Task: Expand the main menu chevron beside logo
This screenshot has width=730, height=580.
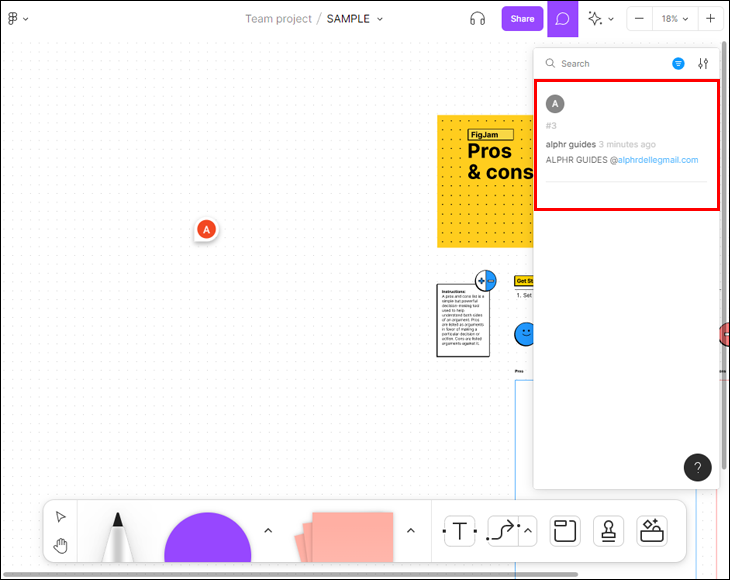Action: (26, 19)
